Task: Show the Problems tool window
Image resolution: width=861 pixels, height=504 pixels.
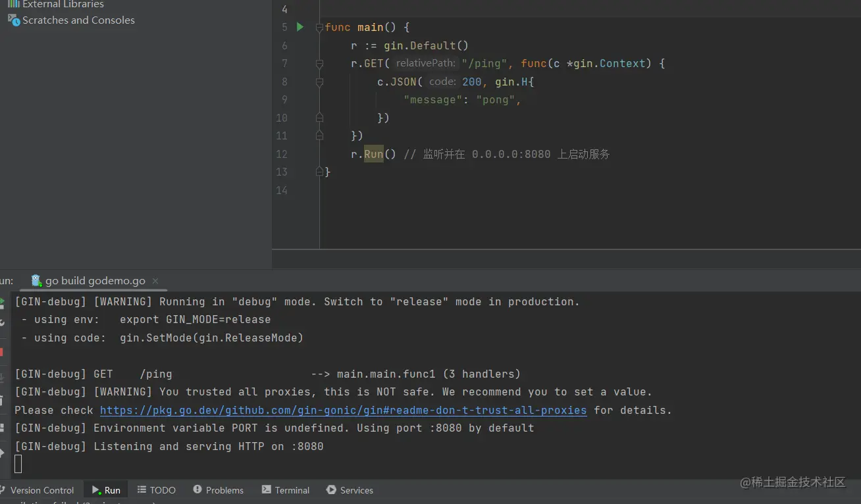Action: 218,490
